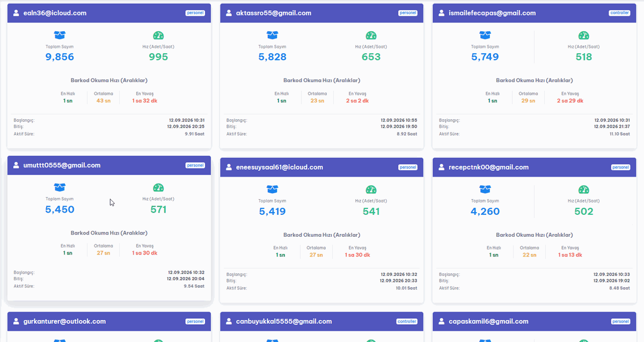Select email eneesuysaal61@icloud.com header
Image resolution: width=644 pixels, height=342 pixels.
point(280,167)
